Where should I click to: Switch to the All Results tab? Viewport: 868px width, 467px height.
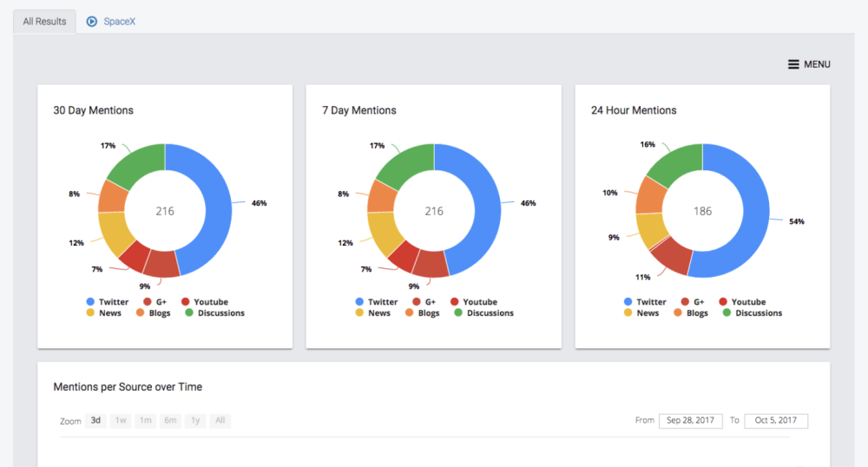(44, 22)
